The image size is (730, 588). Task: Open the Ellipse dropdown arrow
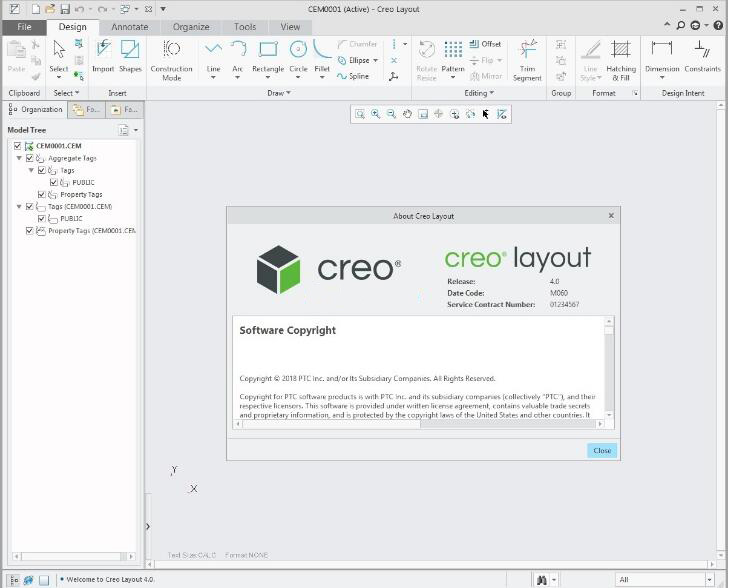(375, 61)
